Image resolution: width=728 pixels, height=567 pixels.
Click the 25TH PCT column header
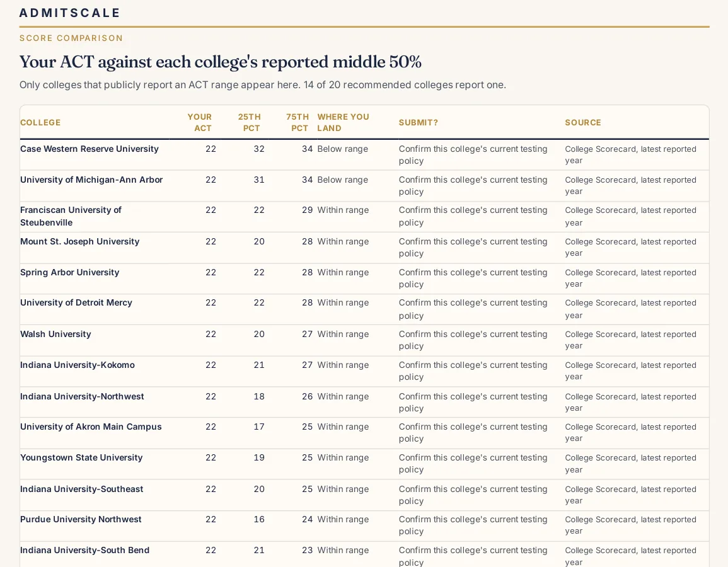pyautogui.click(x=250, y=122)
